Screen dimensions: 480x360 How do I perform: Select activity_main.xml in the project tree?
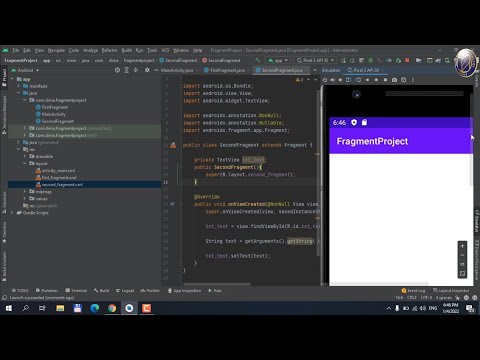point(58,170)
